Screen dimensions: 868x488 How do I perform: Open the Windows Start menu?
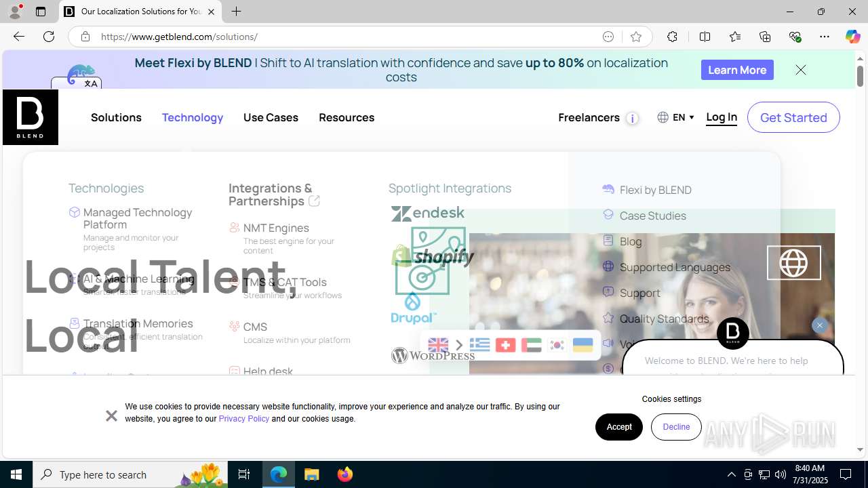point(16,474)
